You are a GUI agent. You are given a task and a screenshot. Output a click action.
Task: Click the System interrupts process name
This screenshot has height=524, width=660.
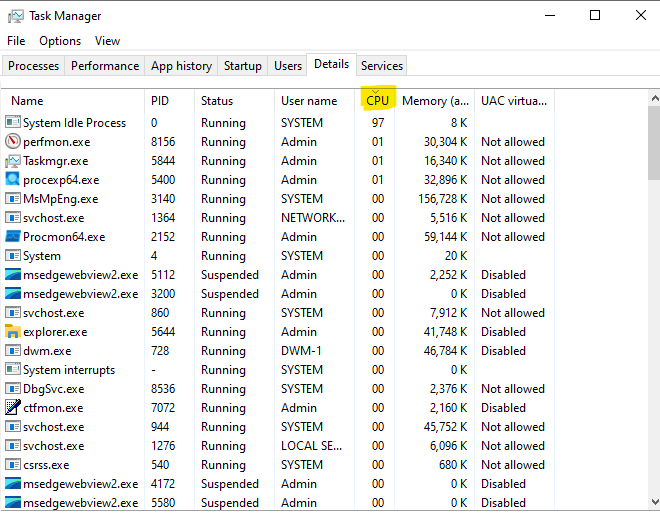tap(69, 370)
